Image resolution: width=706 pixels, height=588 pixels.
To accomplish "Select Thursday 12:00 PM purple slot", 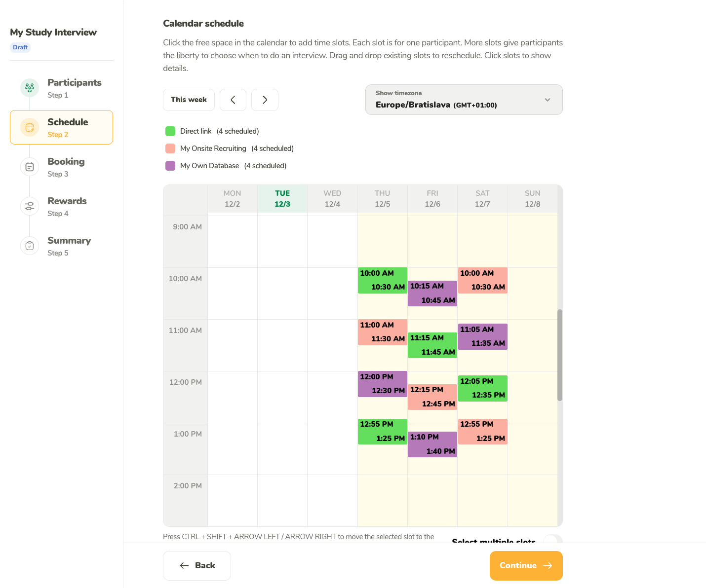I will [383, 384].
